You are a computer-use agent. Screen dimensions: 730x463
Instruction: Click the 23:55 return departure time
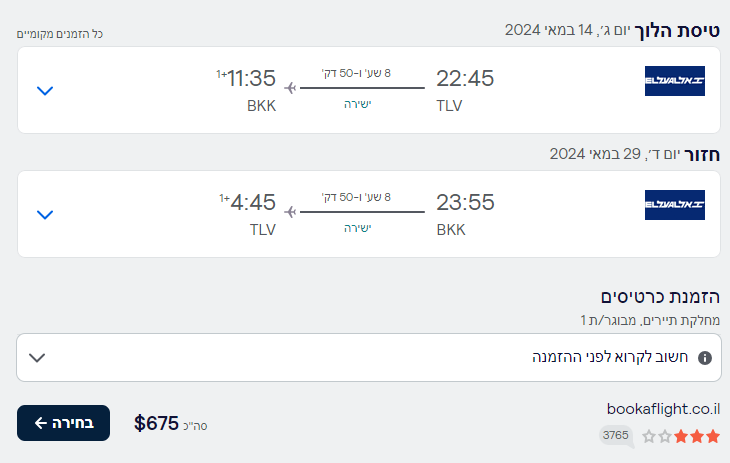click(x=465, y=203)
